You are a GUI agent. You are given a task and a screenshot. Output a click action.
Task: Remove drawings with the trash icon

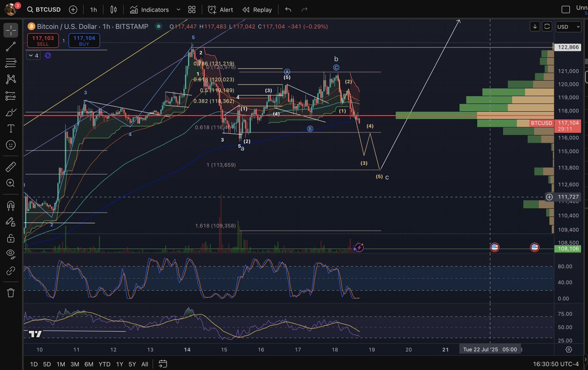click(x=11, y=293)
